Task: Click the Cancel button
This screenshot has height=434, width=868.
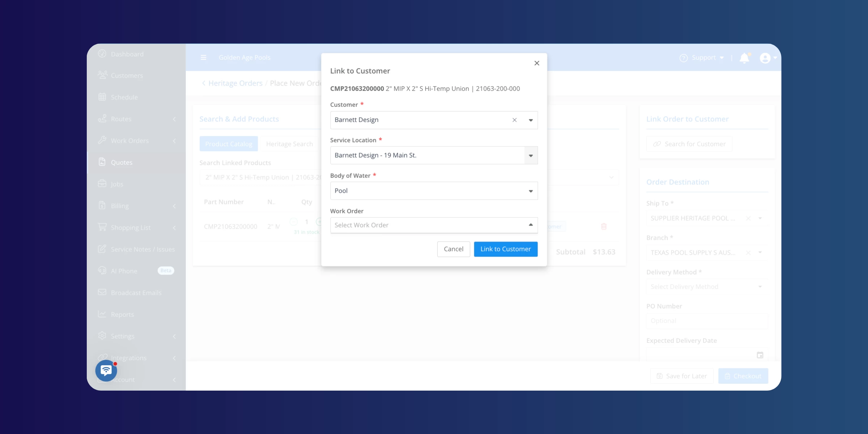Action: 454,249
